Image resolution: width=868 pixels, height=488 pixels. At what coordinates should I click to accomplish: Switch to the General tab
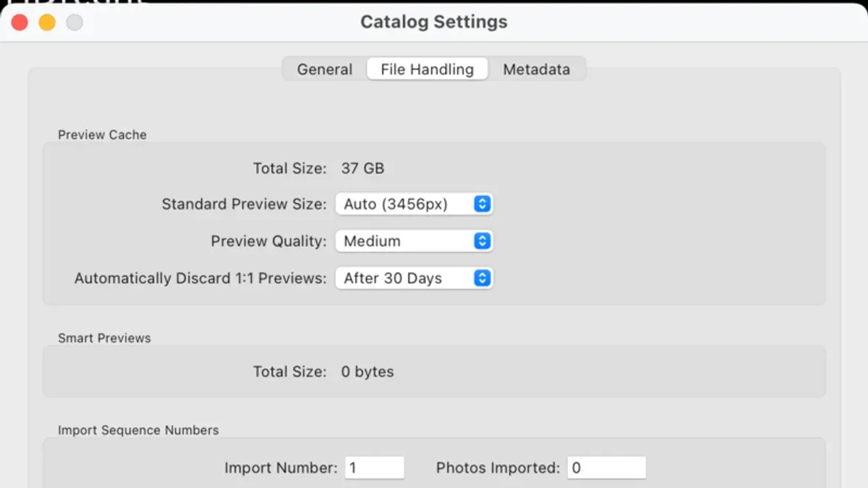(325, 69)
